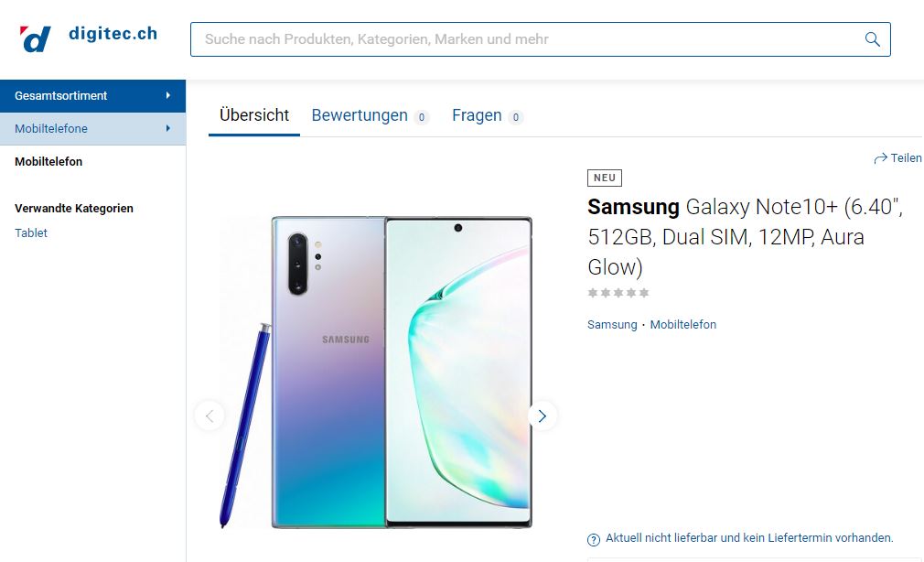Click the search magnifier icon
Image resolution: width=924 pixels, height=562 pixels.
[x=872, y=39]
